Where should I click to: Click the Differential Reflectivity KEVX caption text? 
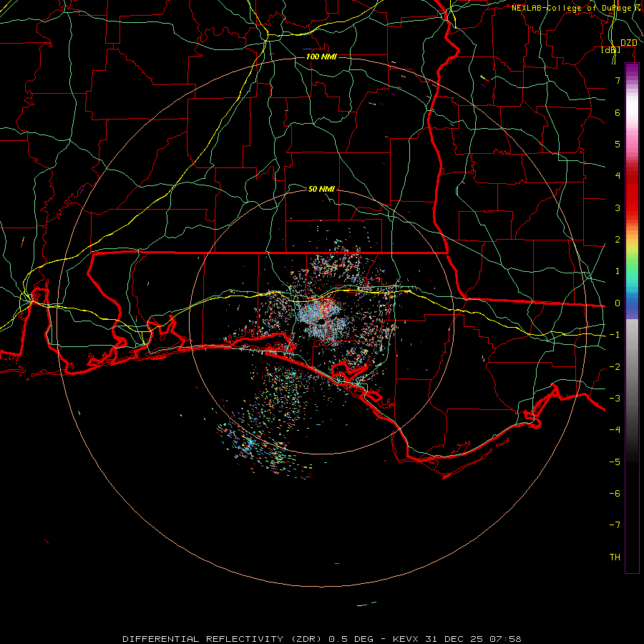322,639
